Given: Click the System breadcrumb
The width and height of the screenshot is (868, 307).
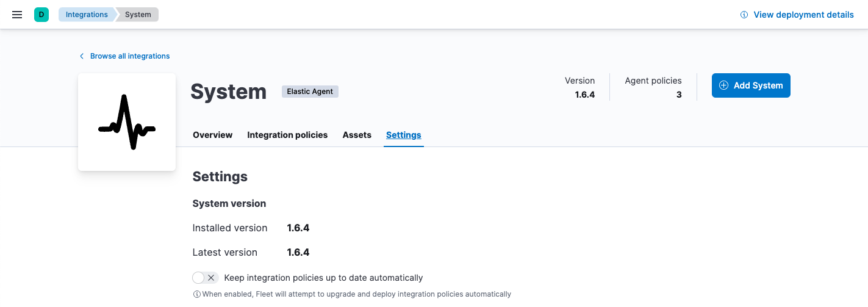Looking at the screenshot, I should [138, 15].
